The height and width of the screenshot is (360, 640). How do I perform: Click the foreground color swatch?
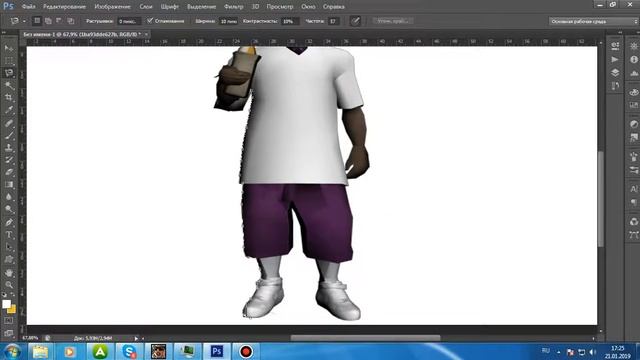pos(6,304)
